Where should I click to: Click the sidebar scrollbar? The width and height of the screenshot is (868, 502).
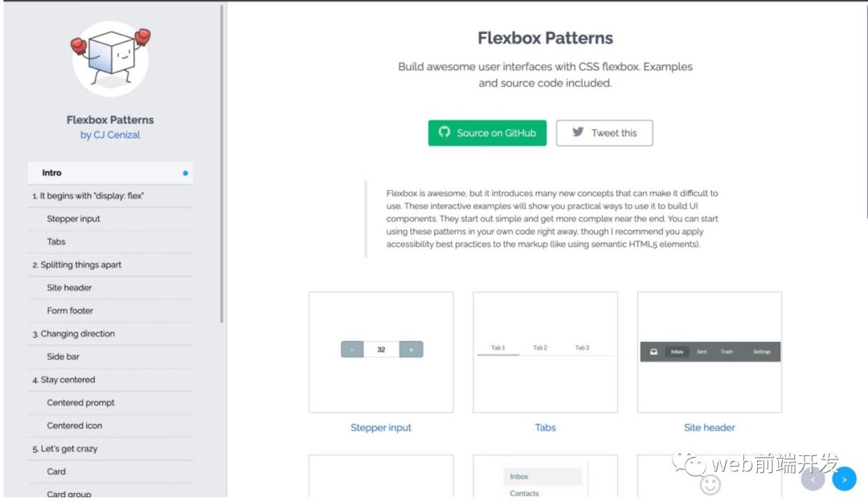point(222,161)
